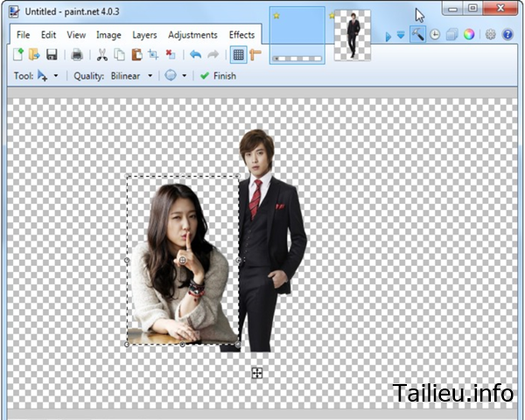Image resolution: width=525 pixels, height=420 pixels.
Task: Click the Finish button
Action: (x=218, y=76)
